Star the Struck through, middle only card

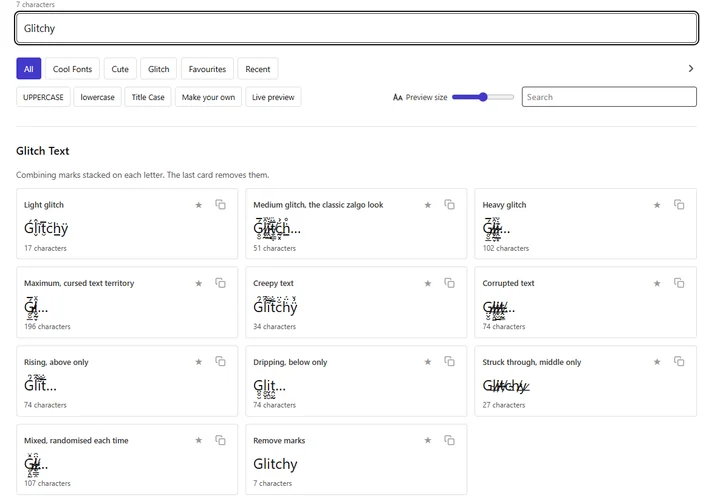[x=657, y=362]
